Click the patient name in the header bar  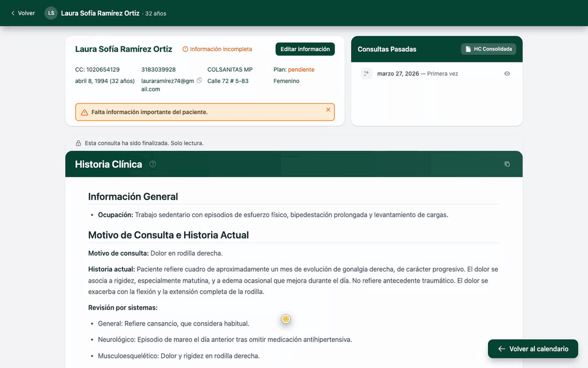click(100, 13)
